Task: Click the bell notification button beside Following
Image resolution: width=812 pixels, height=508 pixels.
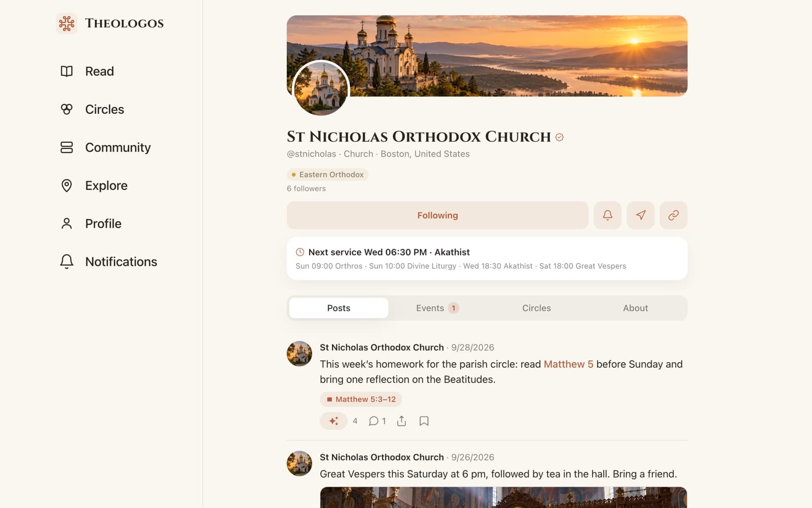Action: click(x=607, y=215)
